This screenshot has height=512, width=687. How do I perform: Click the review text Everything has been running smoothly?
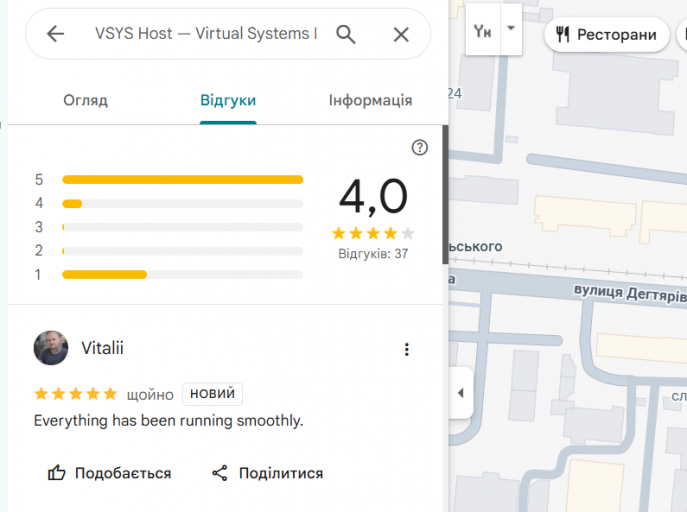coord(169,420)
